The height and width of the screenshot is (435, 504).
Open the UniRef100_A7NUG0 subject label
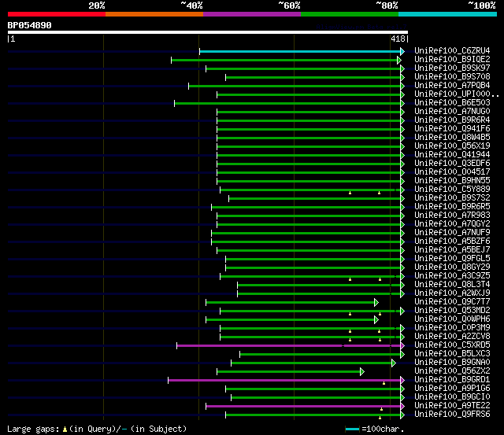click(x=452, y=112)
